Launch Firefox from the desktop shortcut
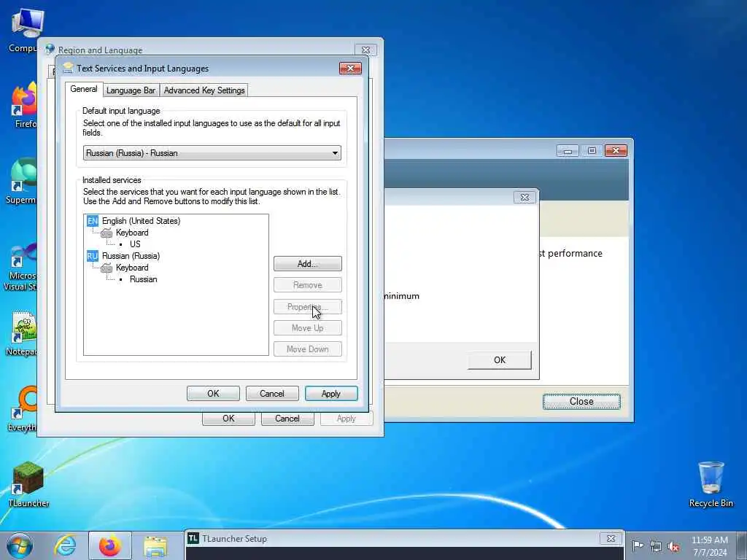Viewport: 747px width, 560px height. [24, 105]
